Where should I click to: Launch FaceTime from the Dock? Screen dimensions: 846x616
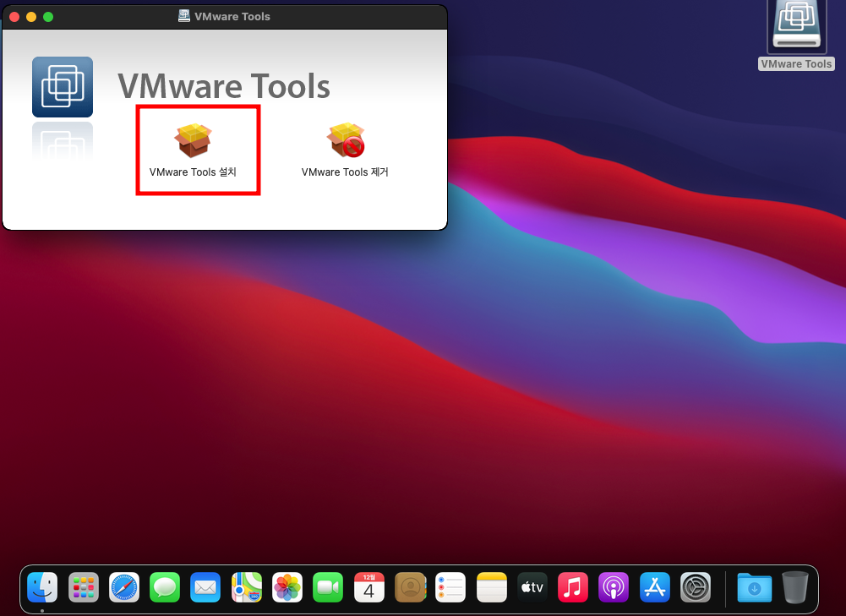point(328,587)
